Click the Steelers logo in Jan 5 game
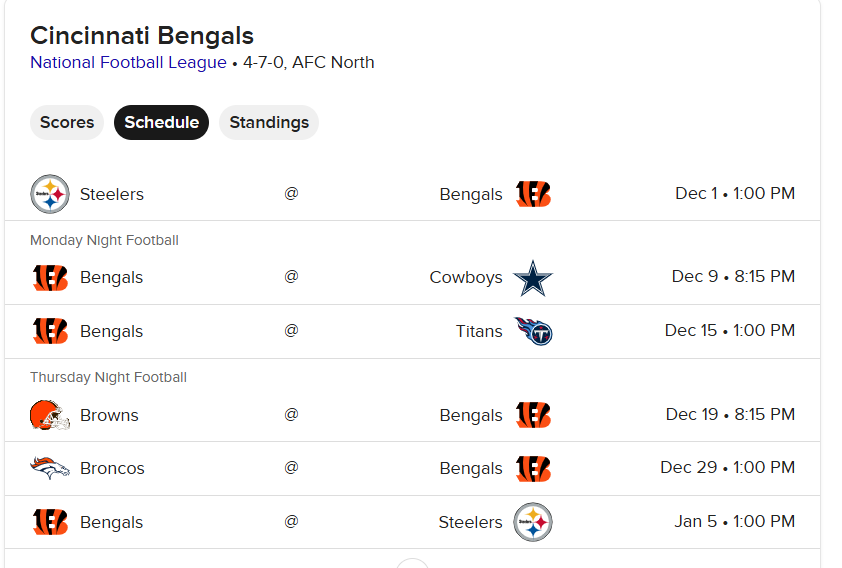The image size is (842, 568). coord(533,522)
